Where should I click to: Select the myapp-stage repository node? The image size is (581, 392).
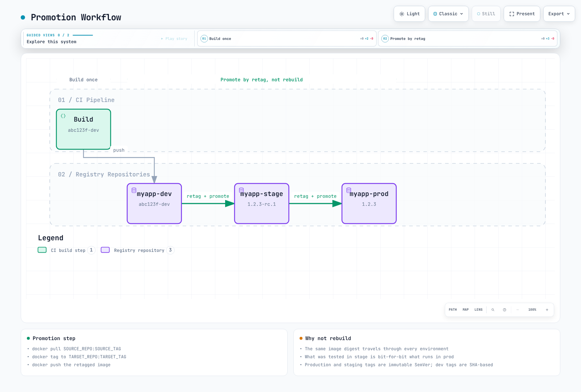[x=262, y=203]
